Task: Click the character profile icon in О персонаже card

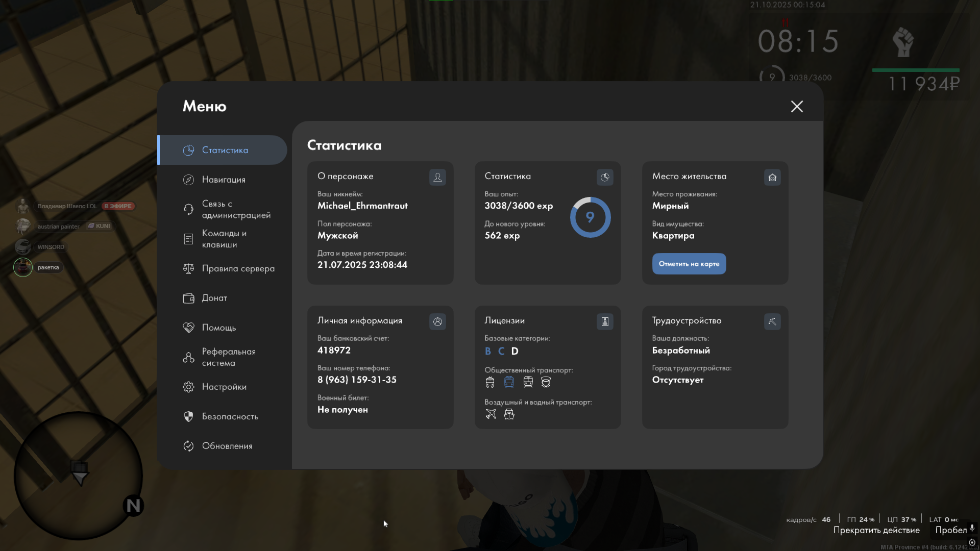Action: (437, 177)
